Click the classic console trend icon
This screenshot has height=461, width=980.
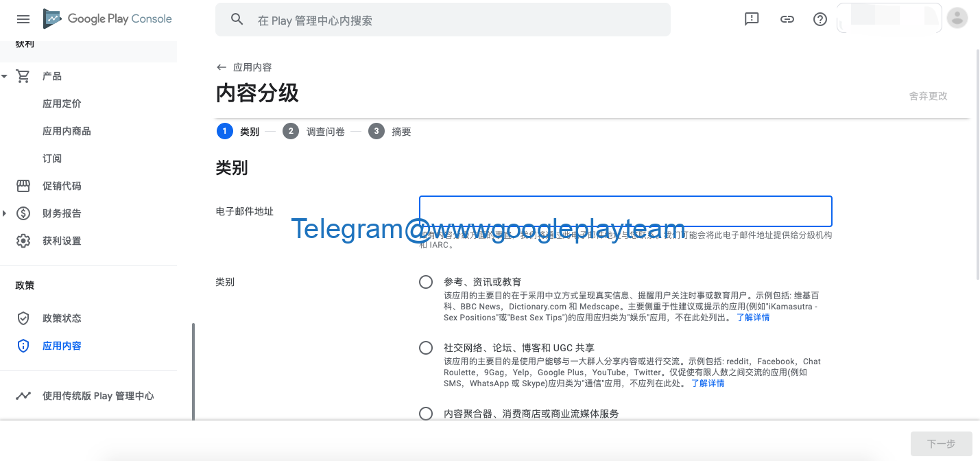tap(23, 396)
